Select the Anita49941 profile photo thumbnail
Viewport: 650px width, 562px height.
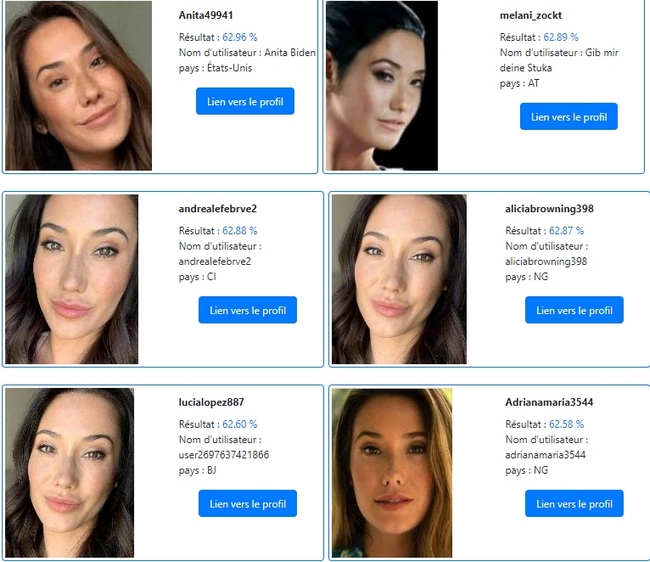[78, 85]
